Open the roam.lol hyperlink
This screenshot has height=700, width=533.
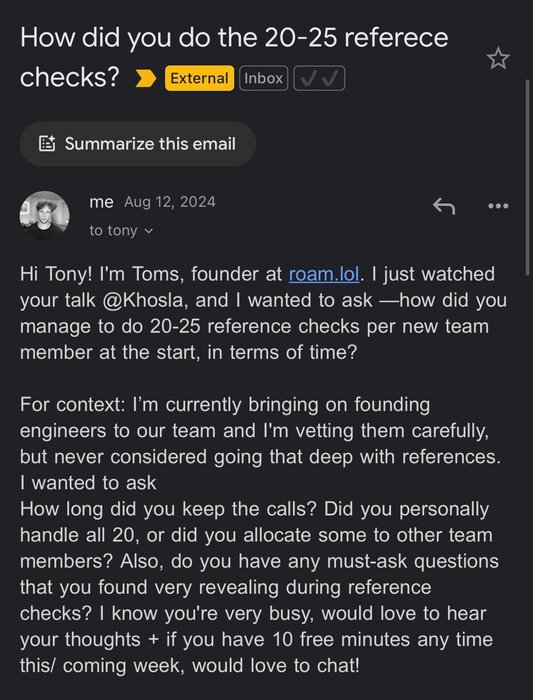[324, 274]
